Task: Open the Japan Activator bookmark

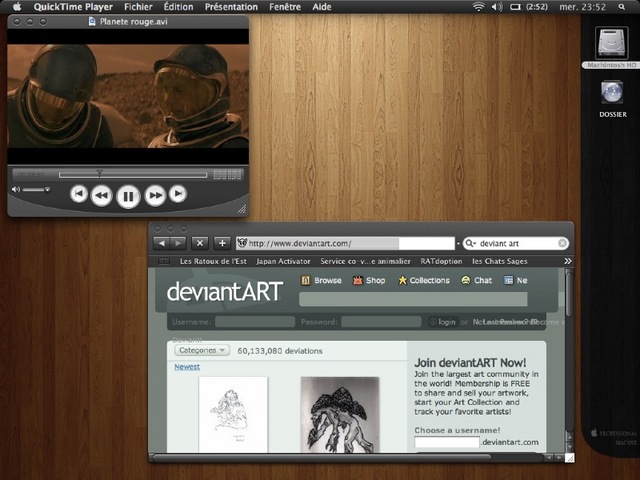Action: [283, 261]
